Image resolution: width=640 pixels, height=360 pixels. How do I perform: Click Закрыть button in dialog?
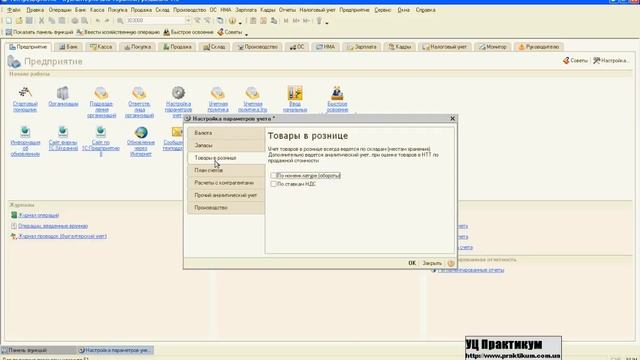pyautogui.click(x=432, y=263)
